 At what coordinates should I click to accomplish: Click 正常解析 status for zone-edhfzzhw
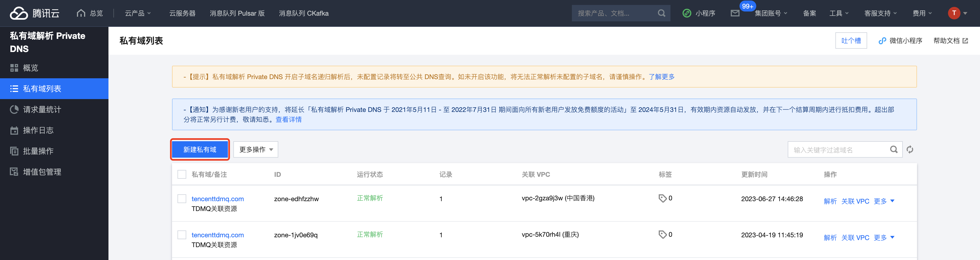[x=370, y=198]
